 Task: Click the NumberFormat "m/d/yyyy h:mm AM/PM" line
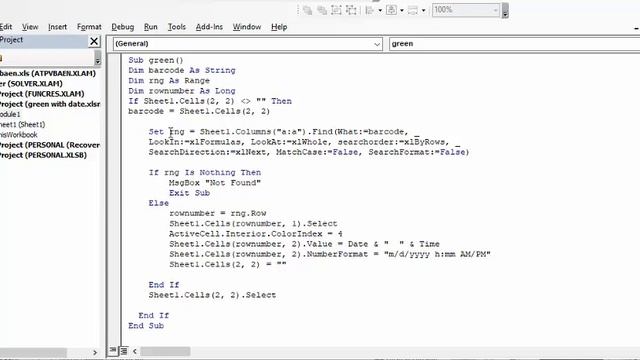pyautogui.click(x=329, y=254)
